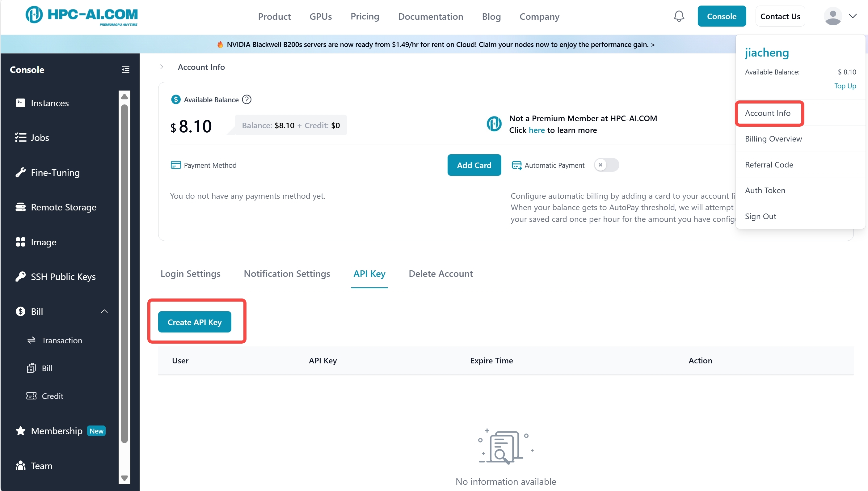Open the Delete Account tab
The width and height of the screenshot is (868, 491).
(x=440, y=273)
